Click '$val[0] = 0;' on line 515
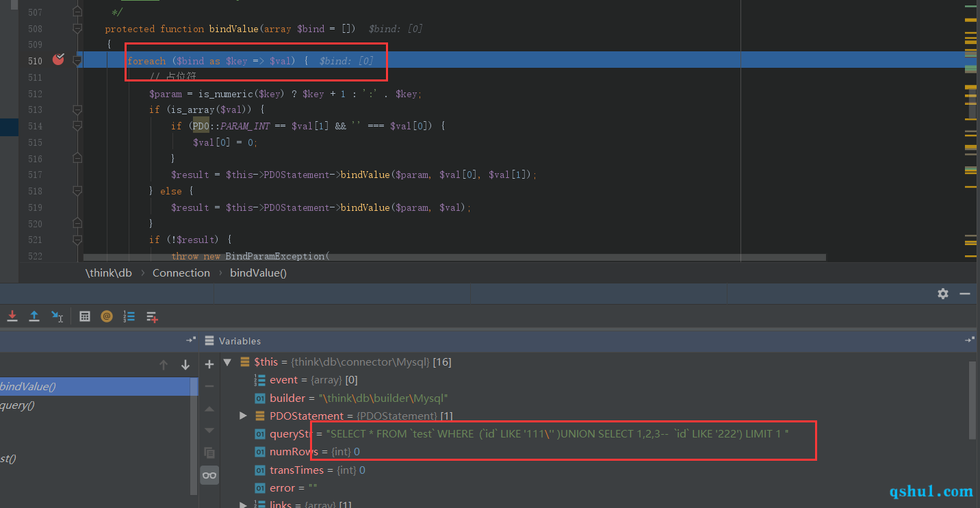Screen dimensions: 980x508 [225, 142]
